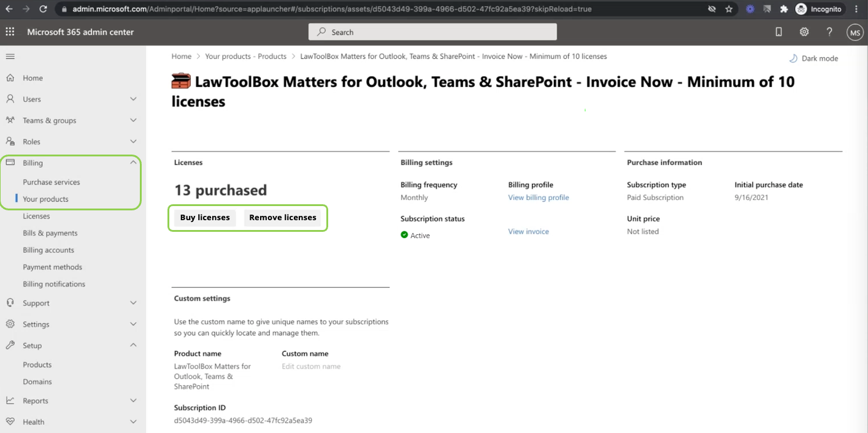Image resolution: width=868 pixels, height=433 pixels.
Task: Click the Support headset icon
Action: [x=10, y=303]
